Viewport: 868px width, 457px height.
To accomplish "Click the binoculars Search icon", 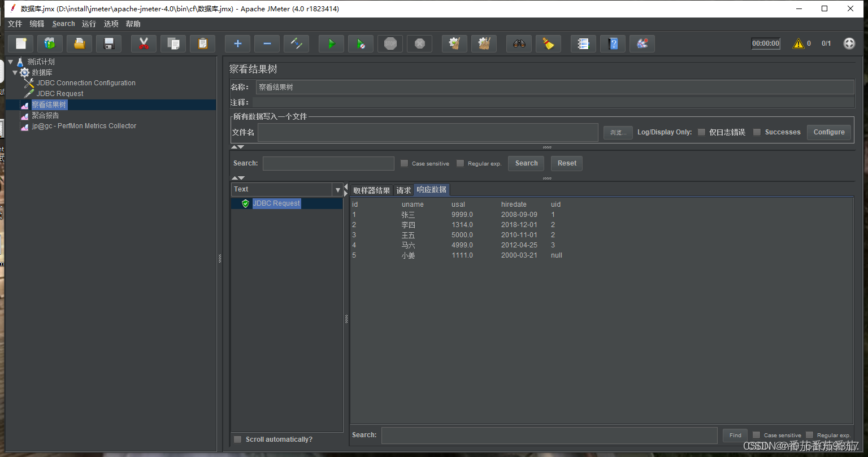I will coord(519,43).
